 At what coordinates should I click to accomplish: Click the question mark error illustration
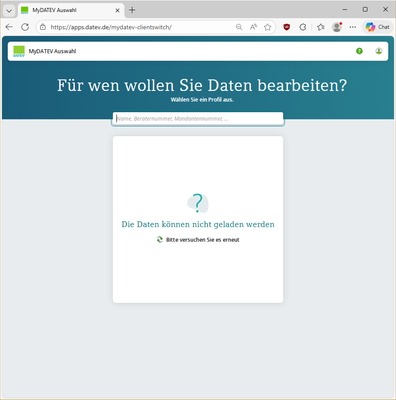[198, 203]
